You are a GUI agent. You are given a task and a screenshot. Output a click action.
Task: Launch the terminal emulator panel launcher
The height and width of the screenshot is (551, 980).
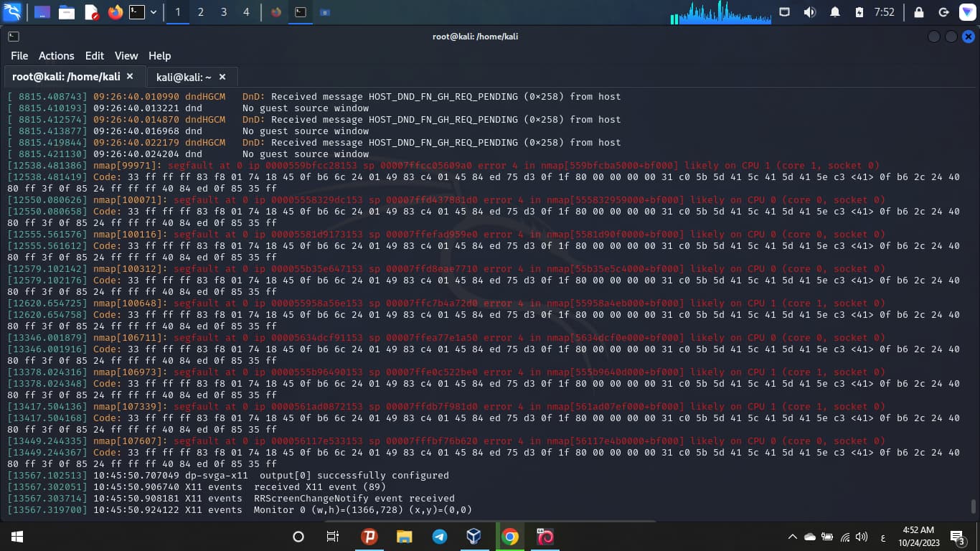click(x=137, y=12)
